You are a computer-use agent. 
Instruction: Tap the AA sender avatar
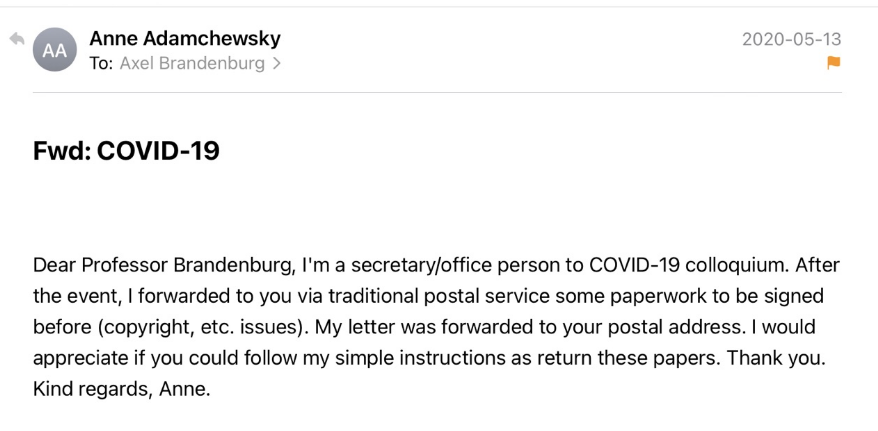[x=55, y=50]
